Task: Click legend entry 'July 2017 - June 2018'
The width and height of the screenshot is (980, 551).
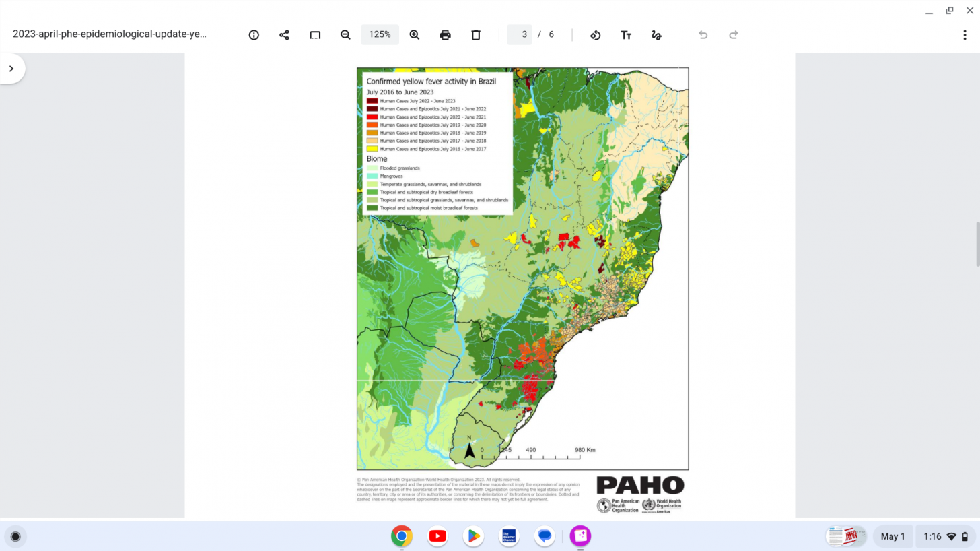Action: pyautogui.click(x=433, y=141)
